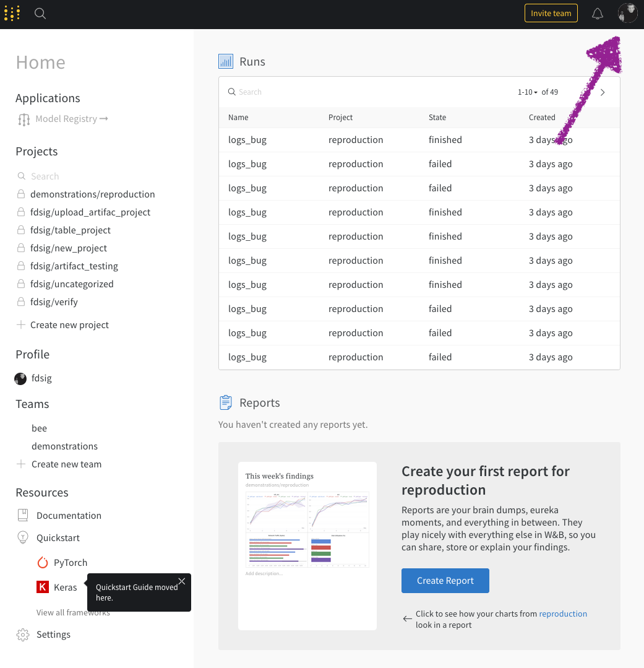This screenshot has width=644, height=668.
Task: Select the PyTorch quickstart icon
Action: [x=43, y=563]
